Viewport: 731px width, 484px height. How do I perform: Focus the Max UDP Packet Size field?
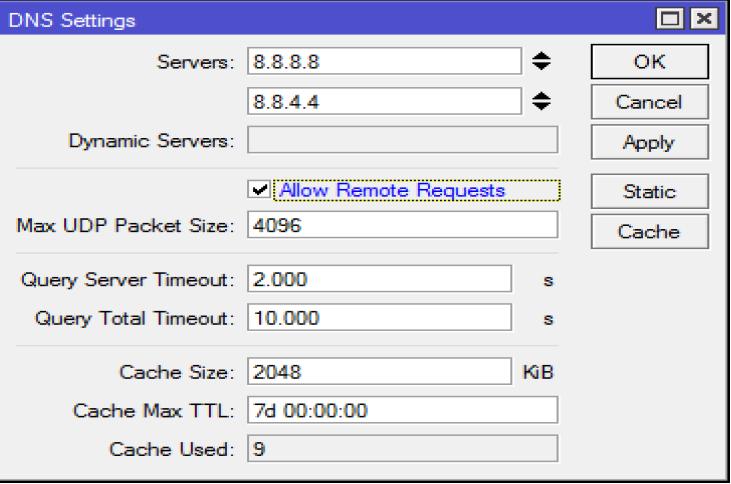(x=401, y=225)
